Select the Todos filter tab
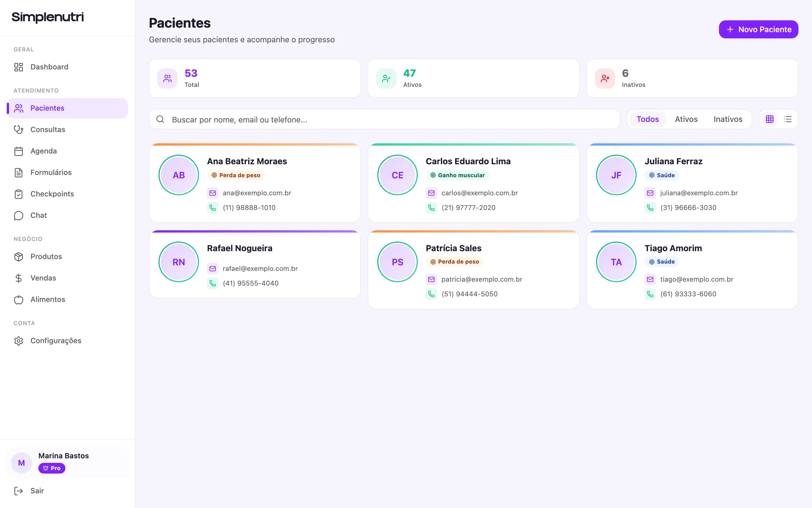The height and width of the screenshot is (508, 812). coord(648,119)
